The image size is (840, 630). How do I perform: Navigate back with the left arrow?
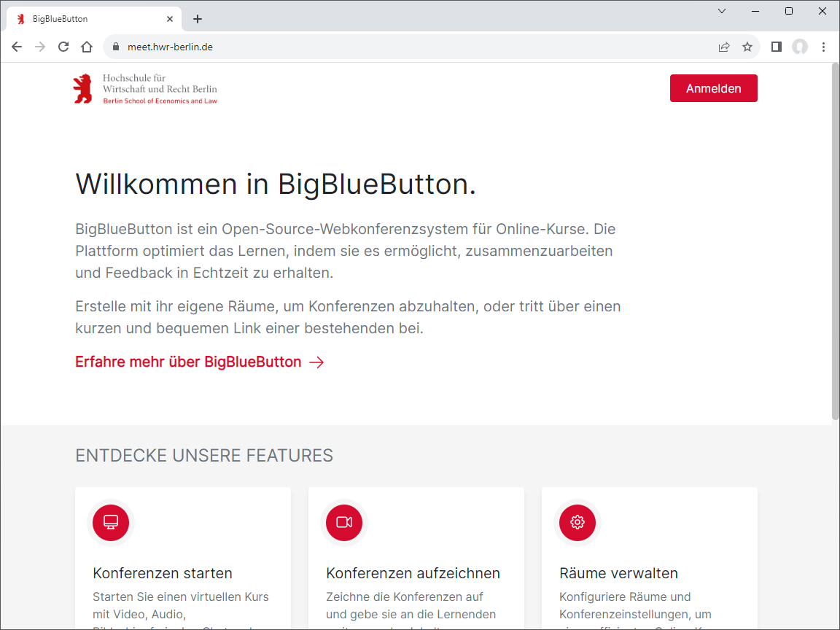[16, 46]
